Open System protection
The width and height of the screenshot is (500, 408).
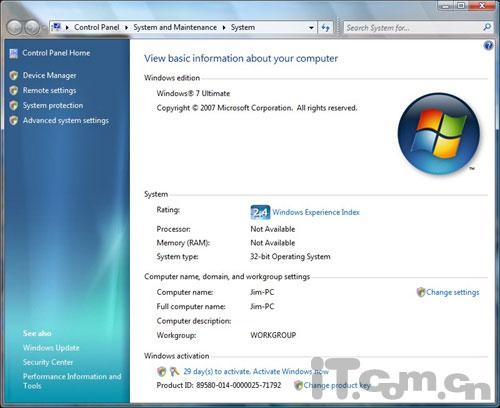point(53,105)
